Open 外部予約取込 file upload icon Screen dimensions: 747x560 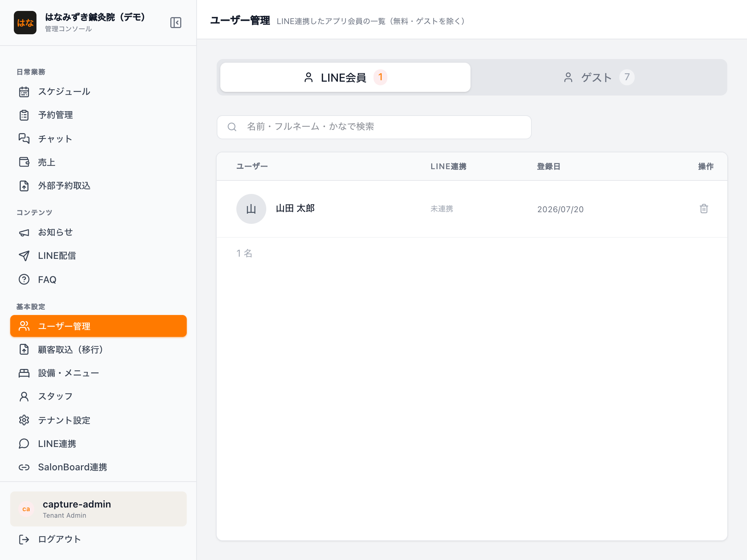click(x=24, y=186)
